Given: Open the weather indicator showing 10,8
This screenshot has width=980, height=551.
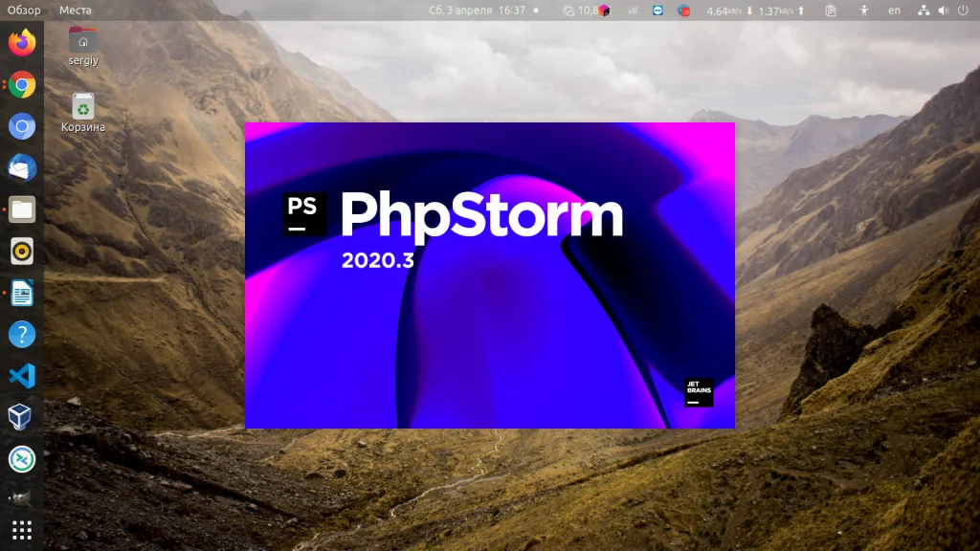Looking at the screenshot, I should point(580,11).
